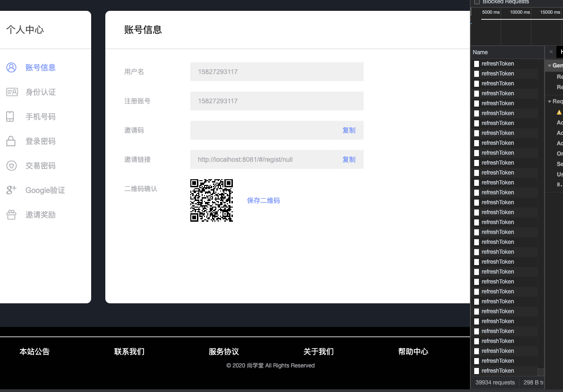This screenshot has width=563, height=392.
Task: Click the 2020 尚学堂 copyright text
Action: tap(270, 366)
